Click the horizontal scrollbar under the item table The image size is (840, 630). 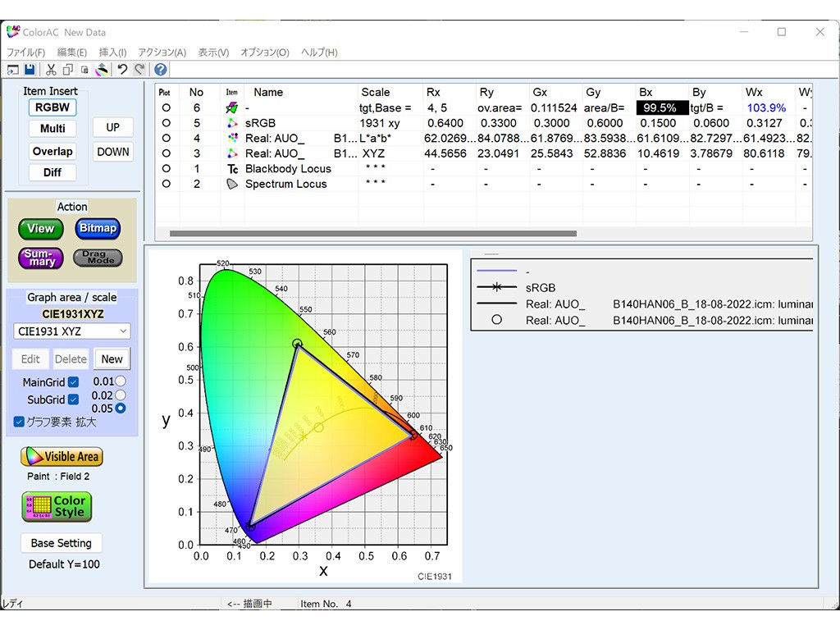click(x=372, y=234)
